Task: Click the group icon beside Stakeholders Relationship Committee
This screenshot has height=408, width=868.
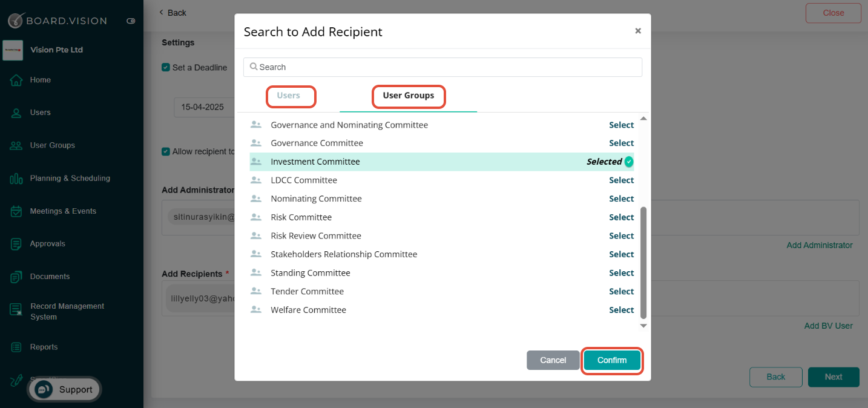Action: coord(256,254)
